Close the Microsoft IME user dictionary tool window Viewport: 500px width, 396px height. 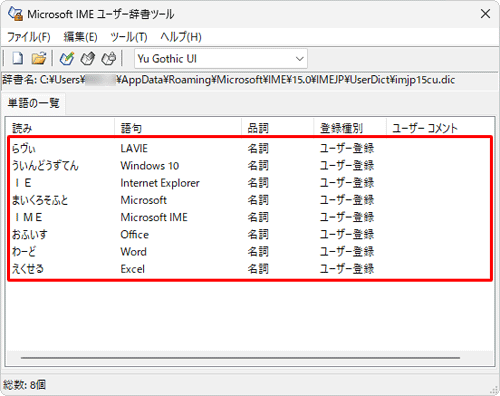tap(485, 14)
